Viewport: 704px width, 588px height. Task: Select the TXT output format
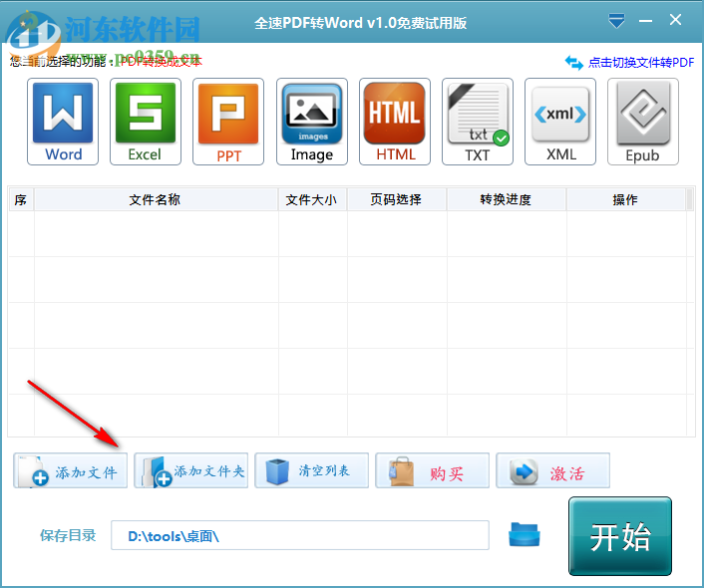tap(478, 122)
